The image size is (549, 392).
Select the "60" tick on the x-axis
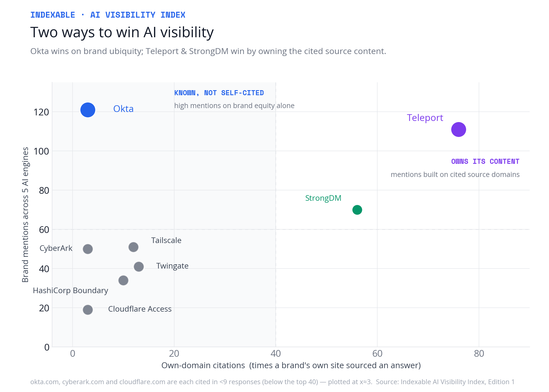[x=377, y=354]
